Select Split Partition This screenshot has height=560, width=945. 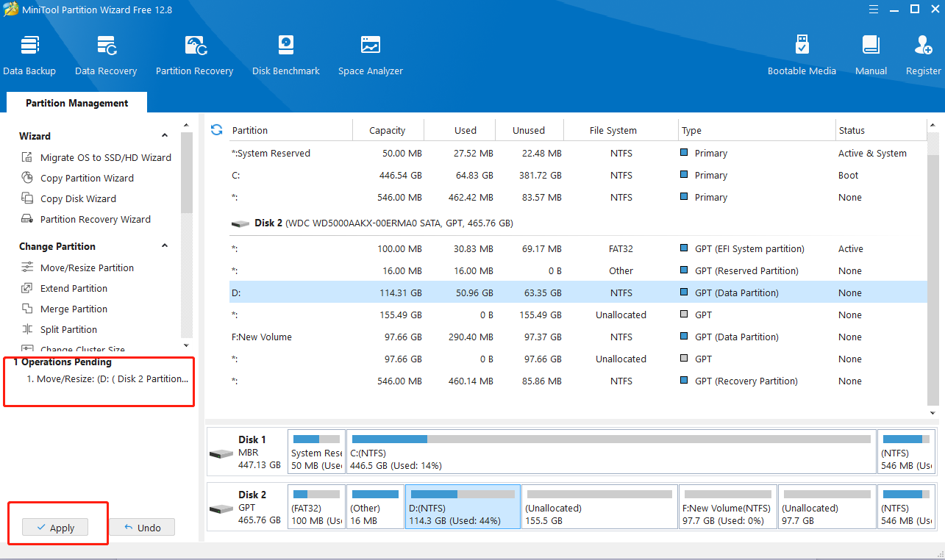59,329
